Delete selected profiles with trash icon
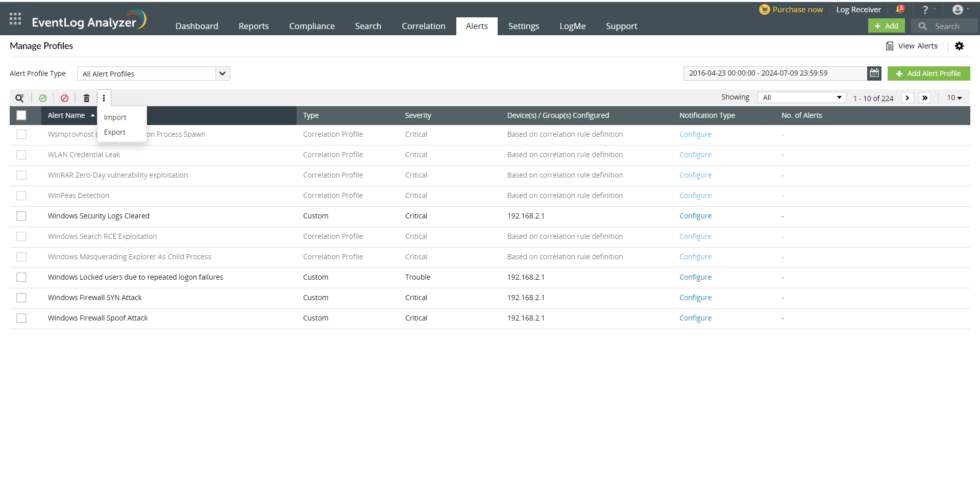The image size is (980, 493). click(x=86, y=97)
